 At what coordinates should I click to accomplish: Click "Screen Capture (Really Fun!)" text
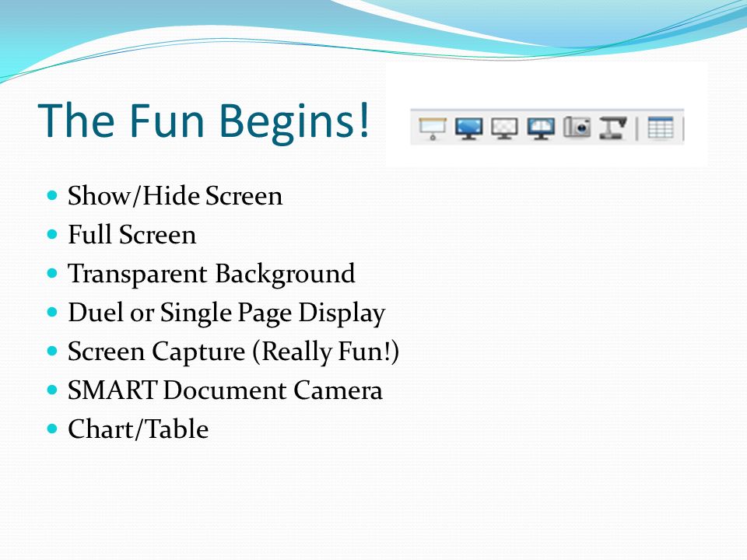pyautogui.click(x=233, y=352)
